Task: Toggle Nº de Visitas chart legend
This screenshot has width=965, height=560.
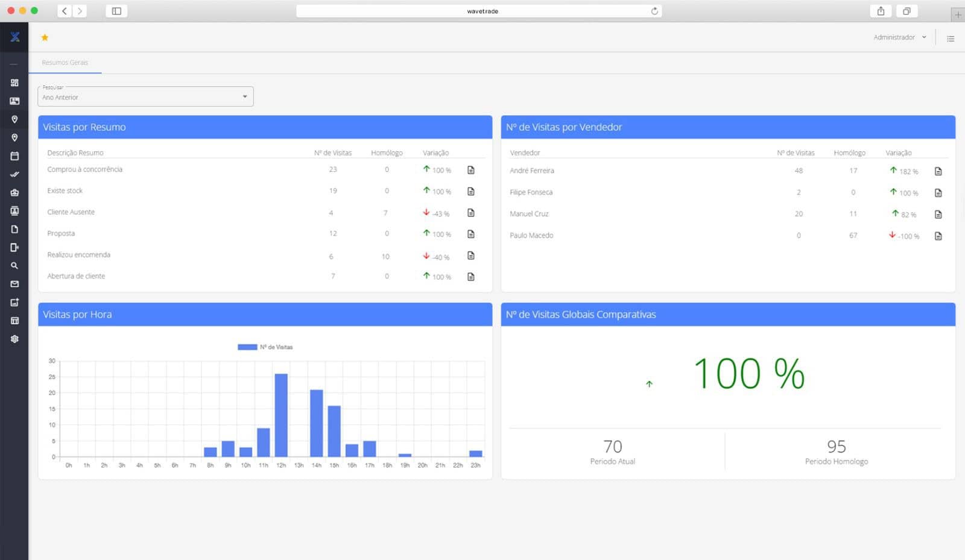Action: click(x=265, y=347)
